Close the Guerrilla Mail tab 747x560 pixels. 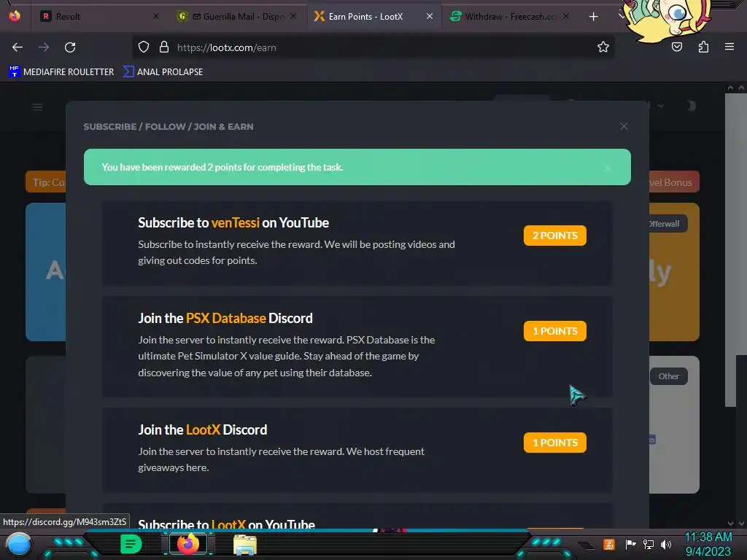tap(293, 16)
